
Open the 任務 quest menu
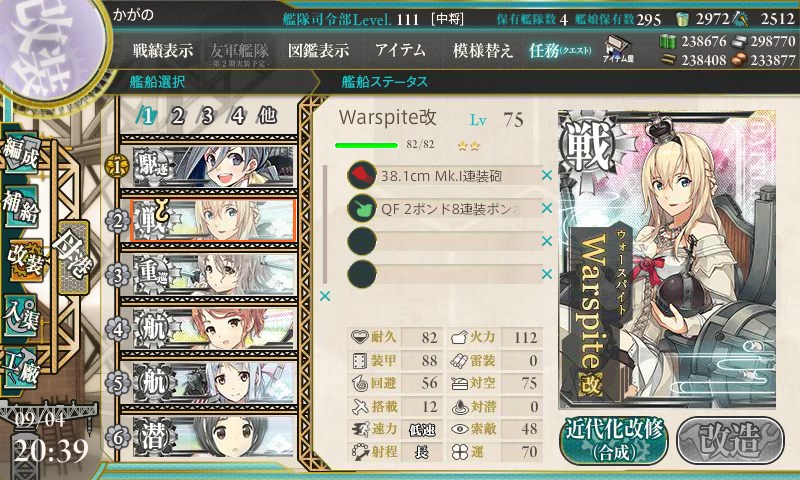pos(560,50)
